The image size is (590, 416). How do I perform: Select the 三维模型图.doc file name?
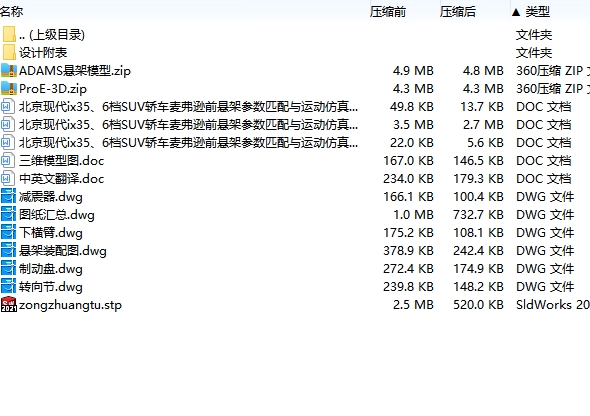[61, 161]
